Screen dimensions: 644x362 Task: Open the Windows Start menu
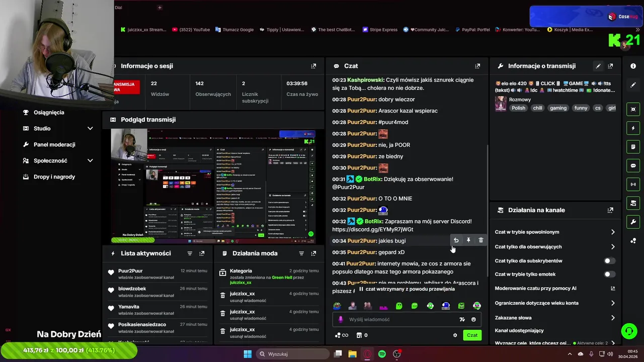[x=248, y=354]
